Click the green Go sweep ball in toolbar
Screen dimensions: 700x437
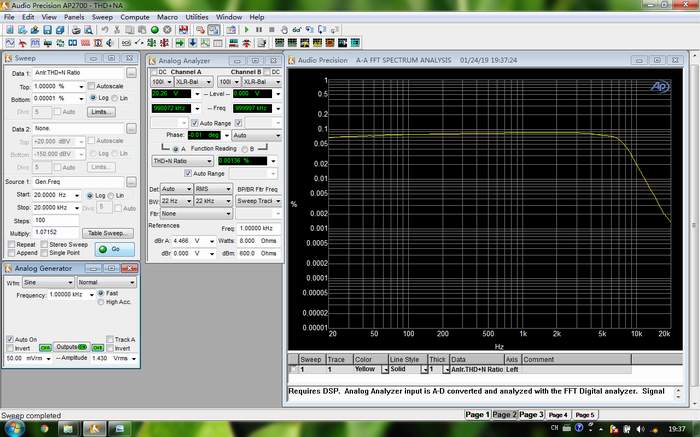(x=154, y=30)
